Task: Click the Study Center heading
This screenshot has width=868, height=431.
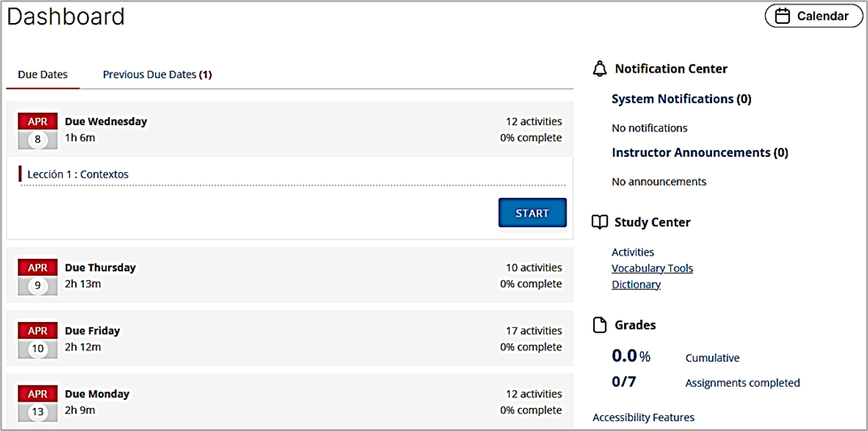Action: (652, 222)
